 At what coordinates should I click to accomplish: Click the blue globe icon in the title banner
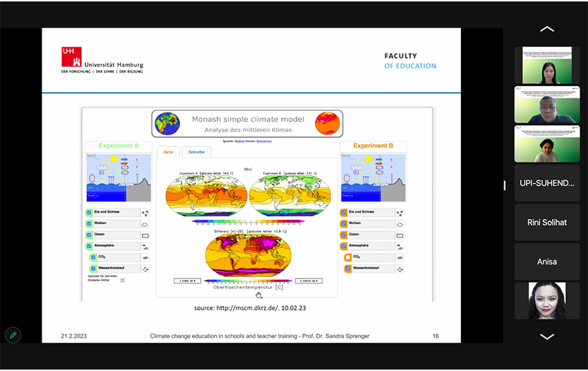(x=167, y=124)
